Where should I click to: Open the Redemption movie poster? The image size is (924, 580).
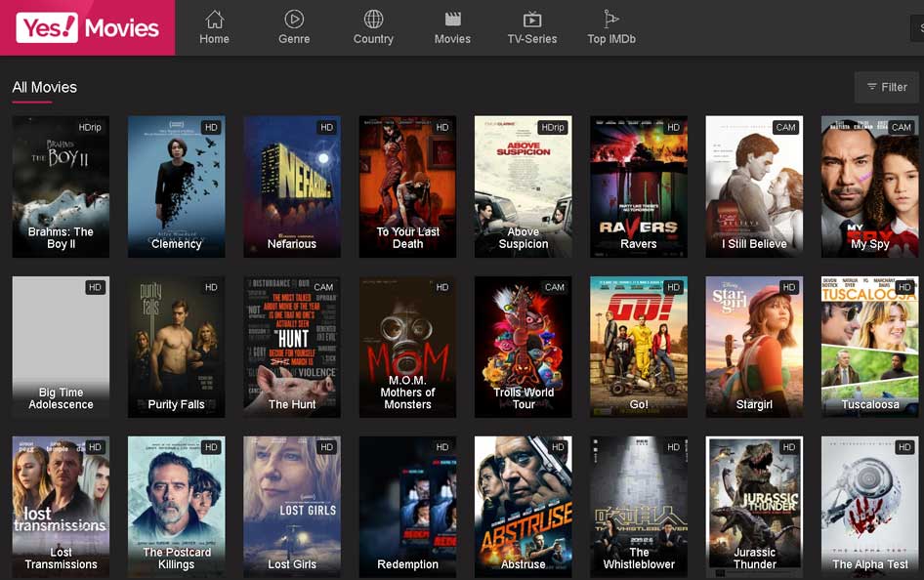[407, 507]
